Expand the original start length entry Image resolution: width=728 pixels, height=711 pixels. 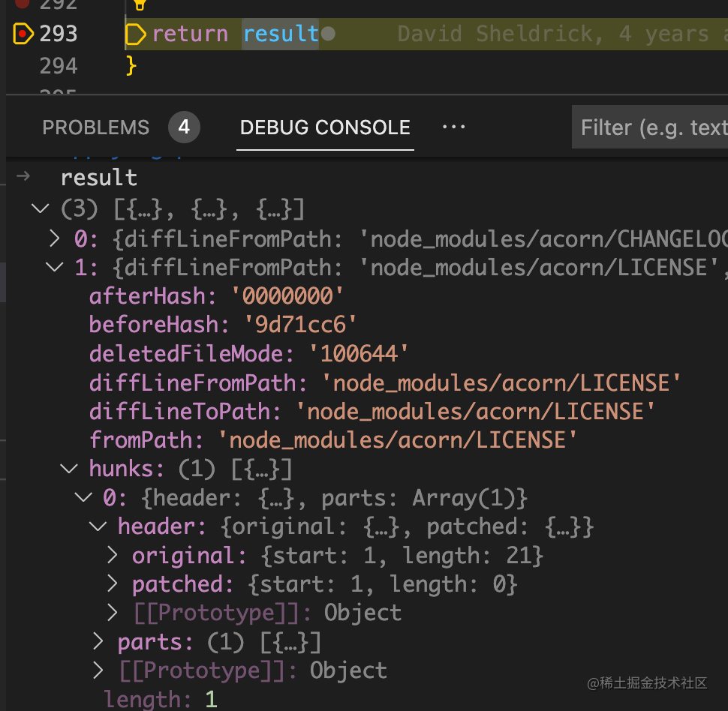coord(112,555)
